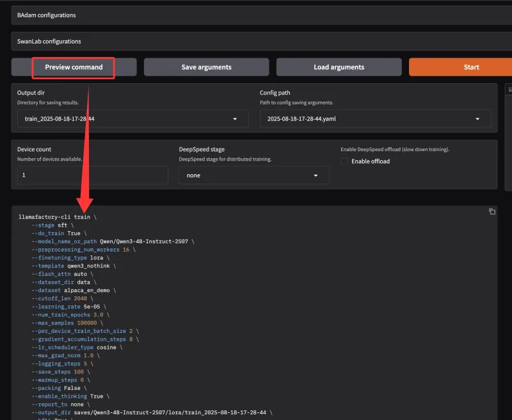Click the chart icon on the right-edge panel
Viewport: 512px width, 420px height.
coord(509,90)
